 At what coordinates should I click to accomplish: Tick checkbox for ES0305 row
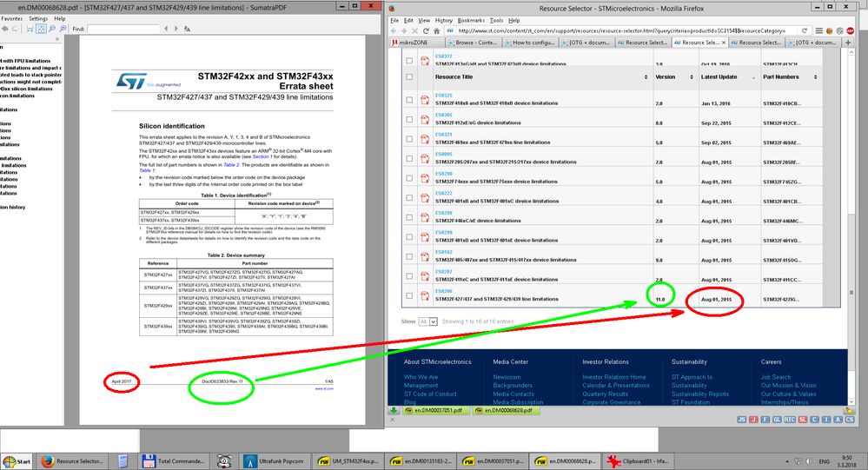[x=409, y=120]
